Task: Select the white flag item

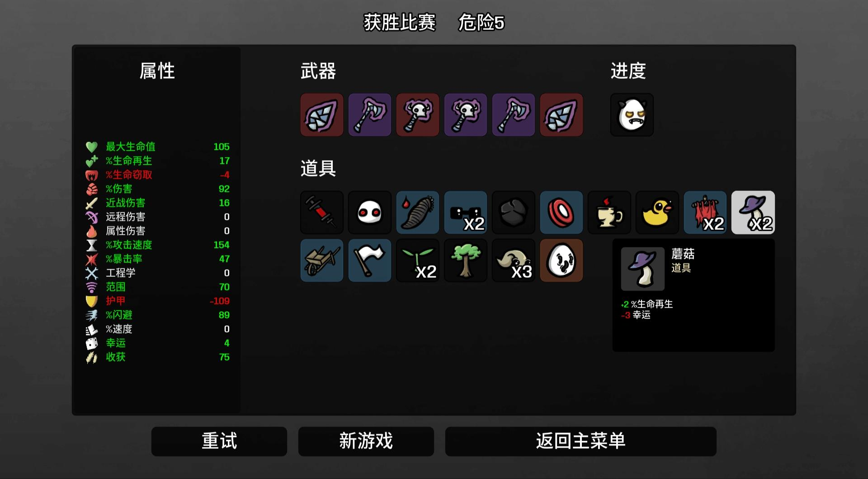Action: tap(369, 261)
